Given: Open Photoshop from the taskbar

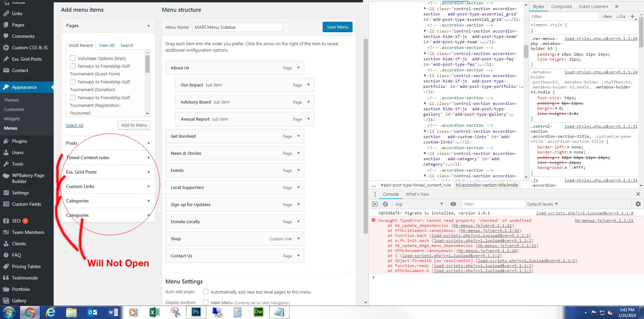Looking at the screenshot, I should point(196,312).
